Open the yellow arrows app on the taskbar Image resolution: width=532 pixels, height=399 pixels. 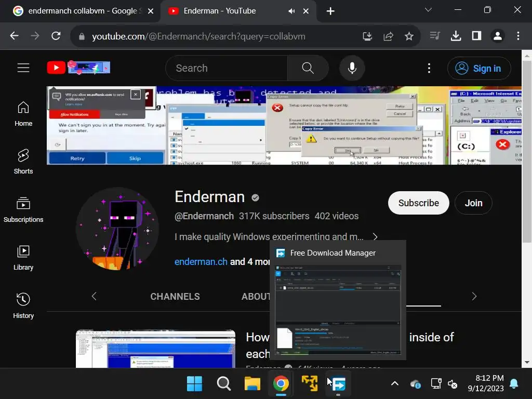(x=310, y=384)
